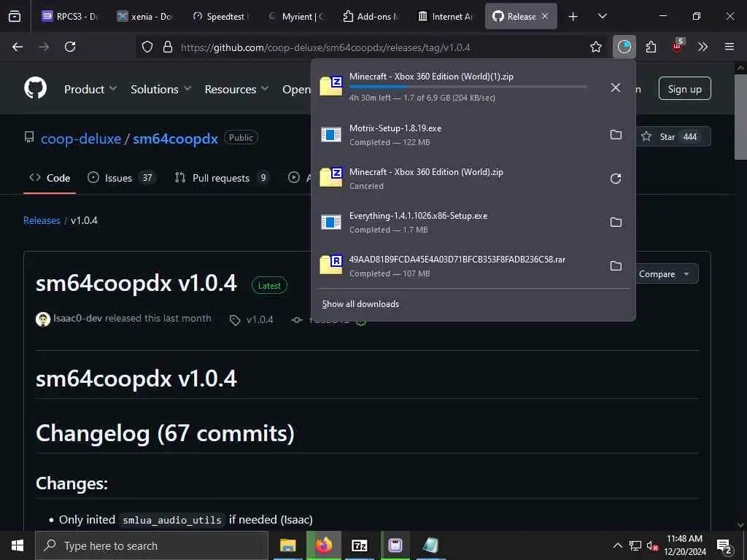Open File Explorer from taskbar
Viewport: 747px width, 560px height.
287,545
